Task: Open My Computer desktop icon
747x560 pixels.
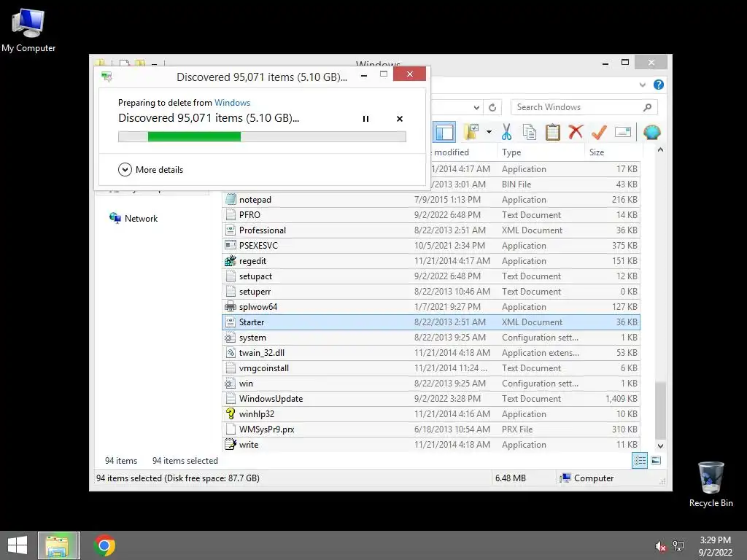Action: coord(28,30)
